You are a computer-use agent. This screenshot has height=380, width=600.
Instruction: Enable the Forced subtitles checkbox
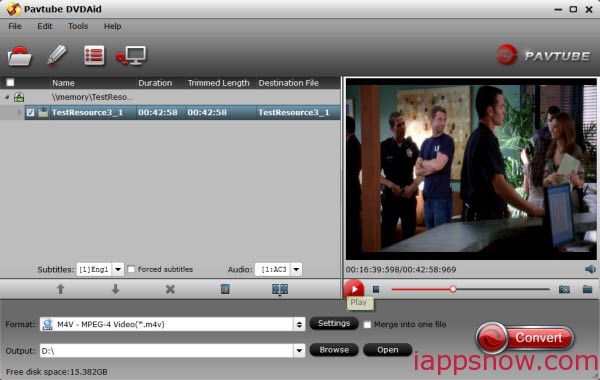click(131, 269)
